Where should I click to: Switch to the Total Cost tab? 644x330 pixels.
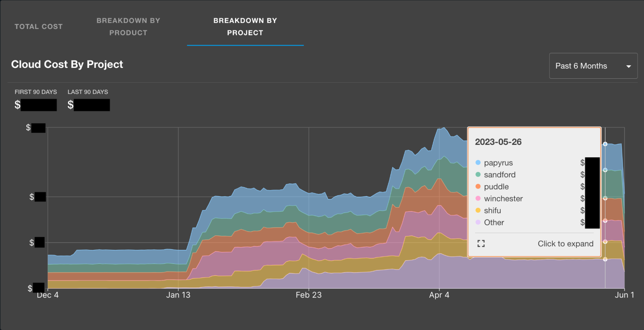pos(39,27)
